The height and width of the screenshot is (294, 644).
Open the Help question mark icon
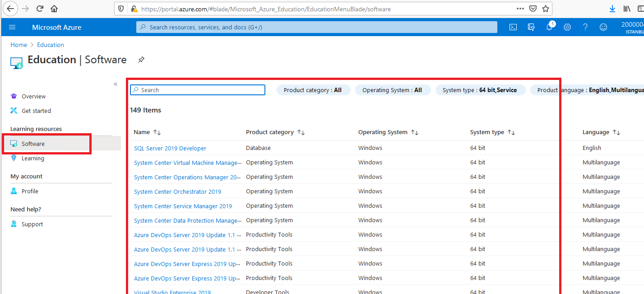pyautogui.click(x=585, y=27)
